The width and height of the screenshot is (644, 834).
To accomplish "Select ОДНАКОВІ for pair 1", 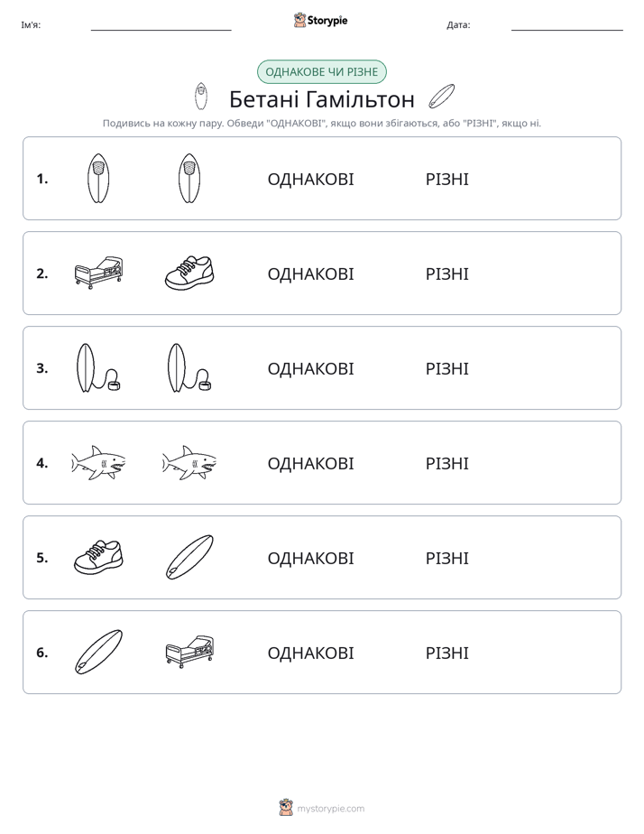I will pos(310,180).
